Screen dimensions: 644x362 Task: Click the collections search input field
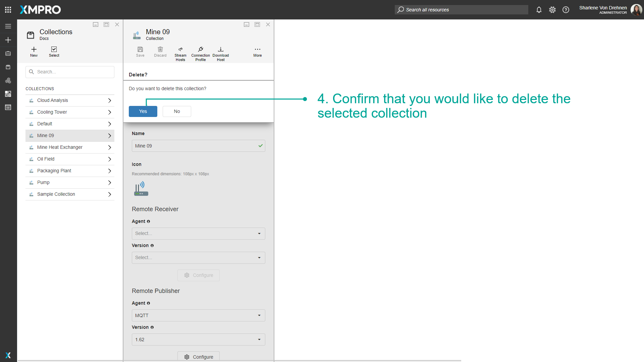(70, 72)
